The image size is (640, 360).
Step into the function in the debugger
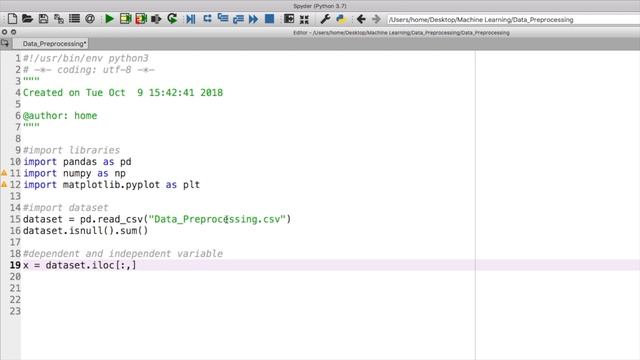tap(223, 19)
